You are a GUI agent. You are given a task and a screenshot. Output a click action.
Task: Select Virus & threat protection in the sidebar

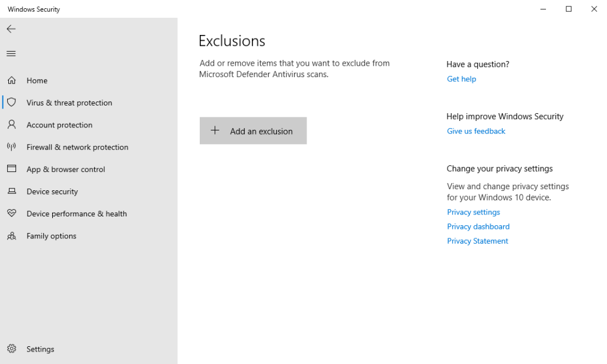pyautogui.click(x=69, y=102)
